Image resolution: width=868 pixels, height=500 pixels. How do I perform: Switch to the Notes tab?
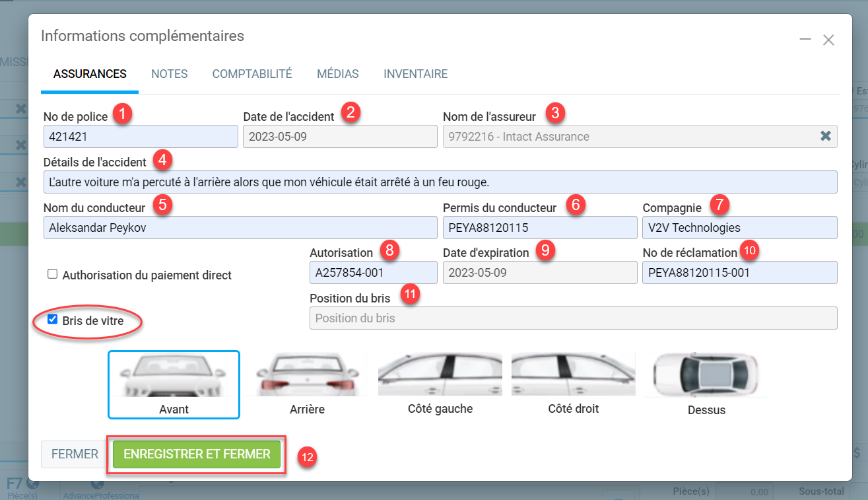pos(170,74)
